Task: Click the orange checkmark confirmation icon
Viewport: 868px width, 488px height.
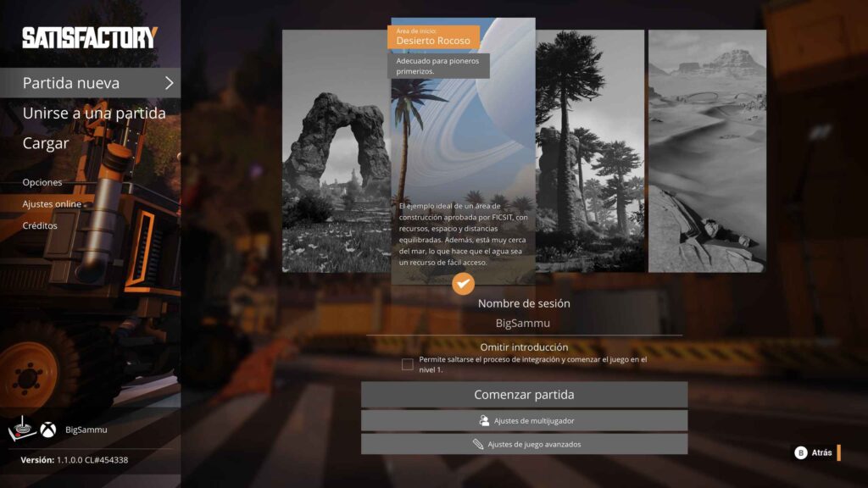Action: pyautogui.click(x=463, y=283)
